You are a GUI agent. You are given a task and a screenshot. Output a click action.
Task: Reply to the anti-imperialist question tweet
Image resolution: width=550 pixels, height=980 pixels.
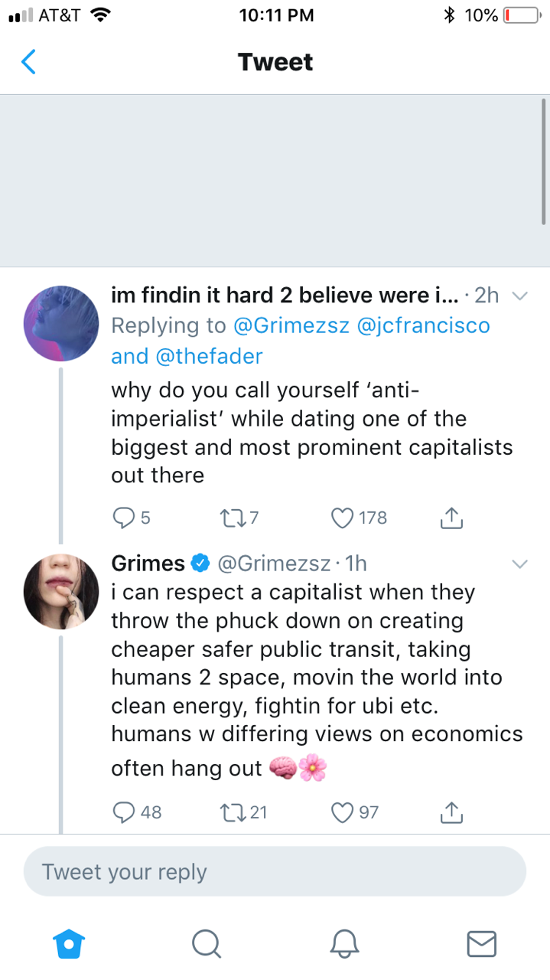[124, 518]
